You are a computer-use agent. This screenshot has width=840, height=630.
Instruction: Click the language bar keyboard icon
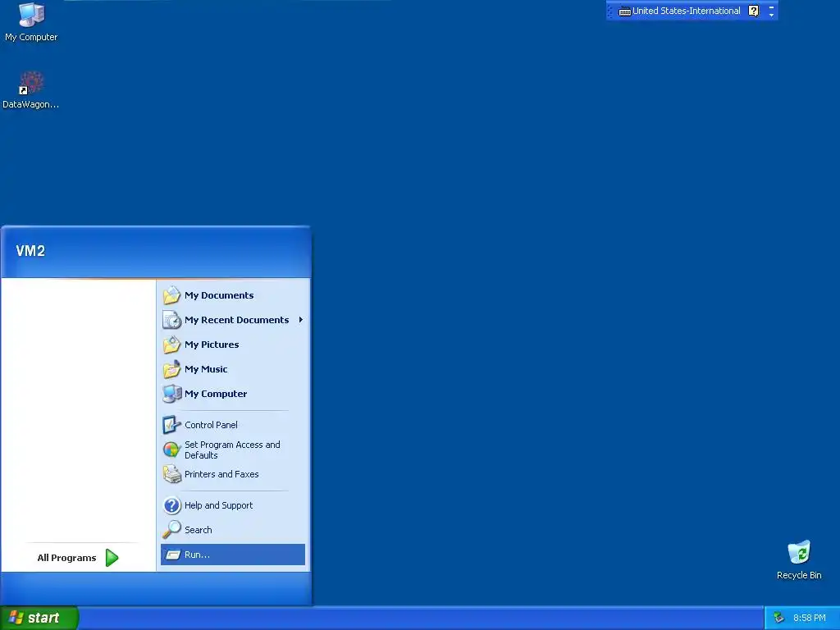pos(624,11)
